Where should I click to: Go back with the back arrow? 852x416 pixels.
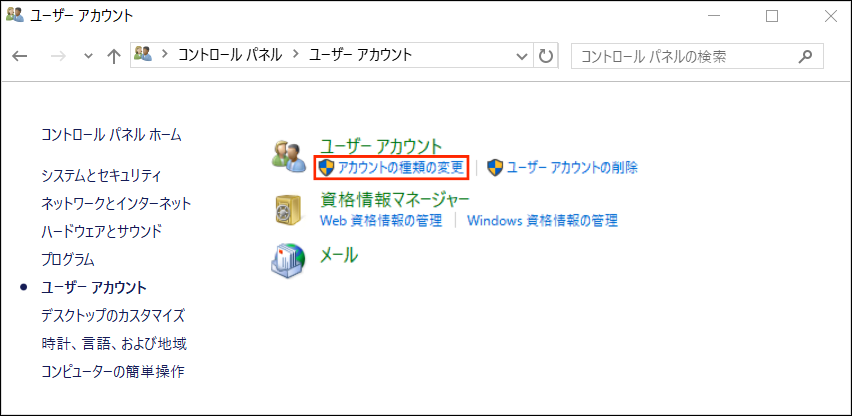click(20, 56)
